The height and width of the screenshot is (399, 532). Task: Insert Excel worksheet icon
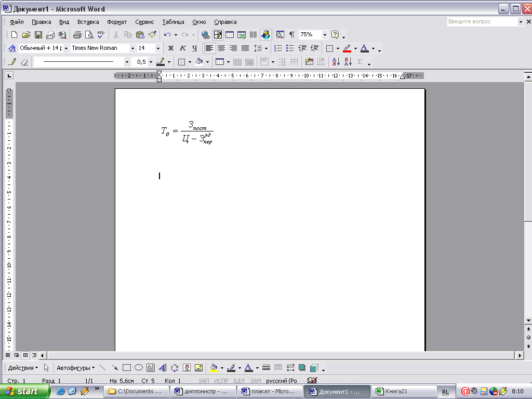(242, 35)
